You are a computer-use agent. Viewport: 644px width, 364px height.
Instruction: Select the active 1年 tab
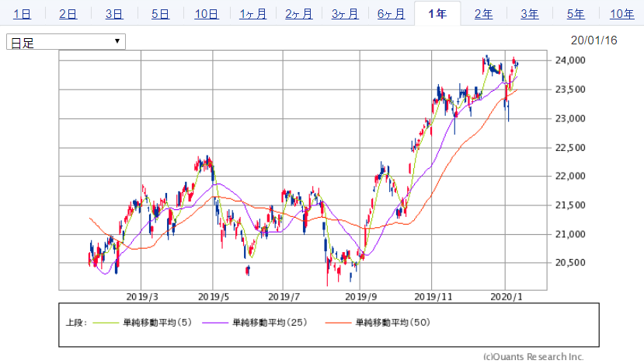point(437,14)
